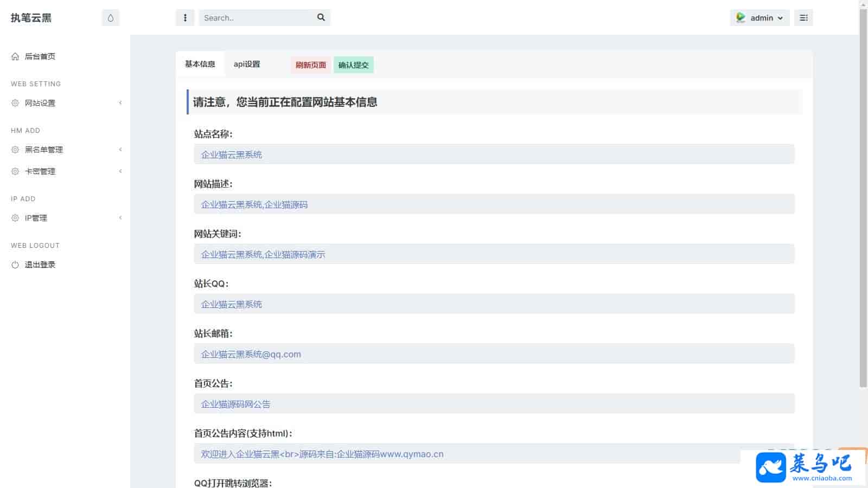The image size is (868, 488).
Task: Click the gear icon beside IP管理
Action: click(x=15, y=218)
